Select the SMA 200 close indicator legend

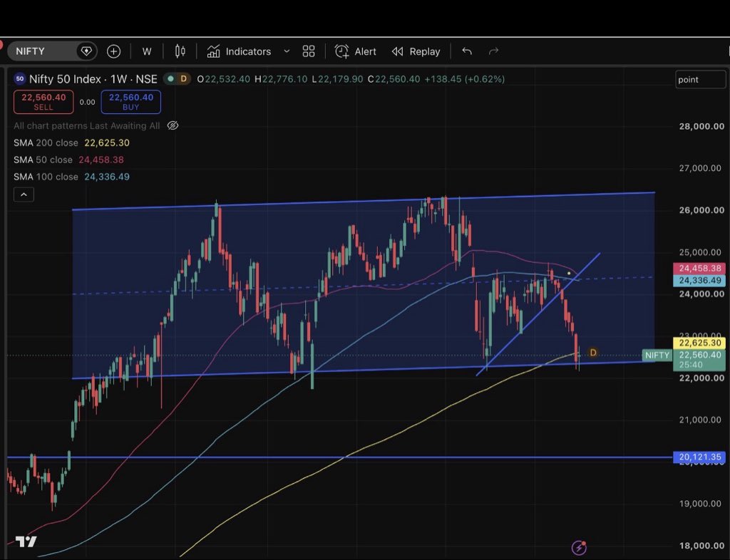coord(72,142)
